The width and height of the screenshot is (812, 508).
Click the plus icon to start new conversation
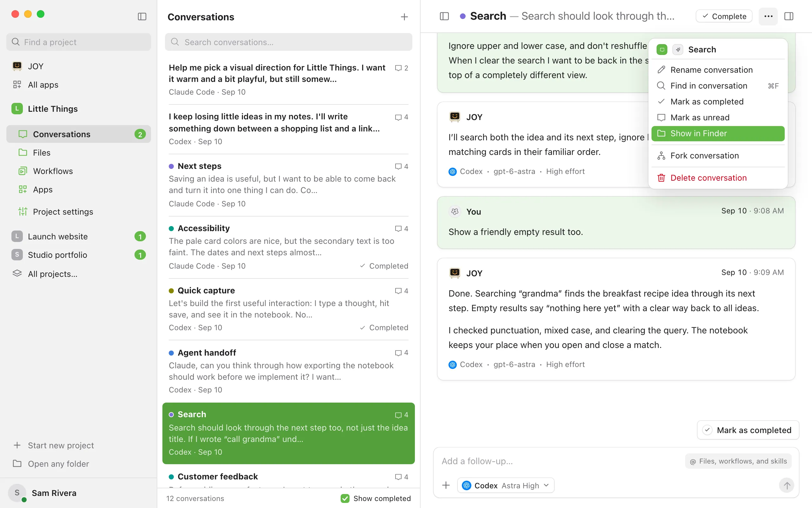pos(404,17)
